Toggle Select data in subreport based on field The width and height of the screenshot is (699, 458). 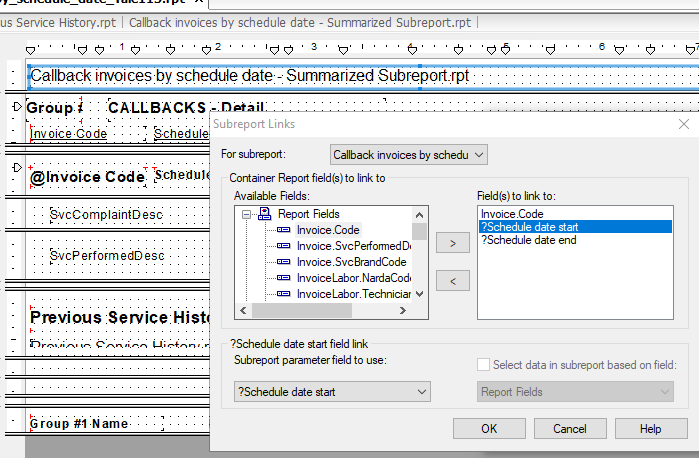pos(483,365)
